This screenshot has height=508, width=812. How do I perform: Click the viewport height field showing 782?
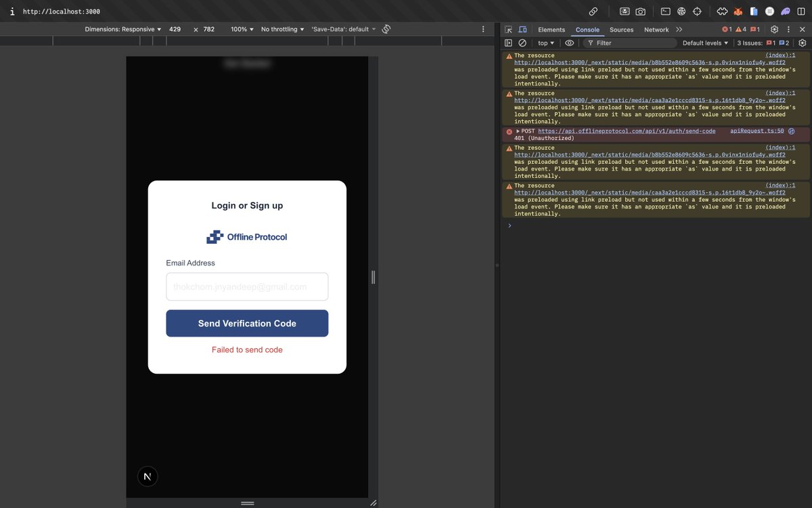coord(209,29)
